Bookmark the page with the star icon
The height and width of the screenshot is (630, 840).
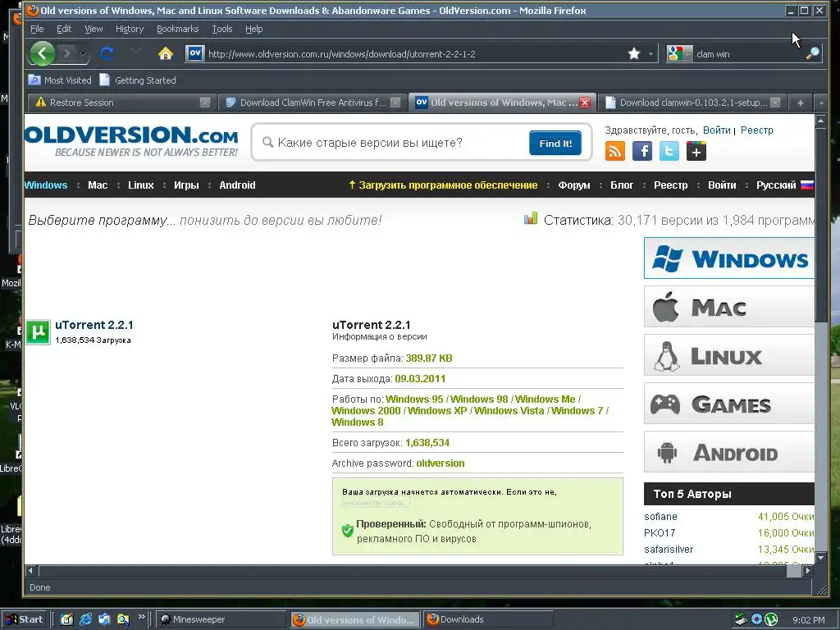tap(634, 53)
